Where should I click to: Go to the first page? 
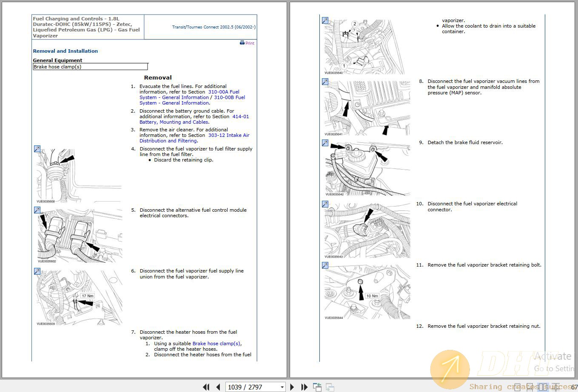[206, 387]
